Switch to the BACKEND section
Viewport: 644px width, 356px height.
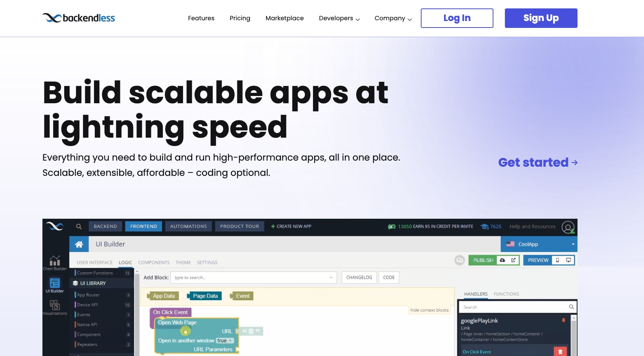[105, 226]
